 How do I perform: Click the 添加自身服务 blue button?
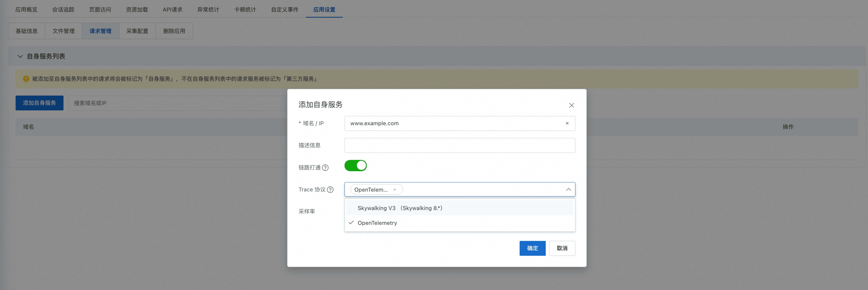click(39, 103)
